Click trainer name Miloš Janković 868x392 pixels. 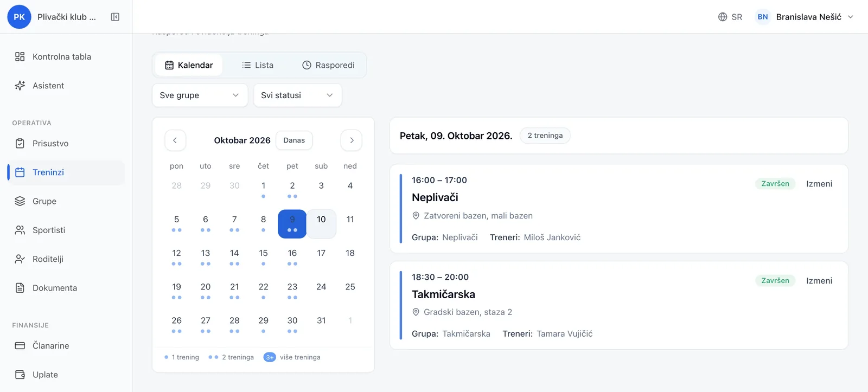pyautogui.click(x=552, y=237)
